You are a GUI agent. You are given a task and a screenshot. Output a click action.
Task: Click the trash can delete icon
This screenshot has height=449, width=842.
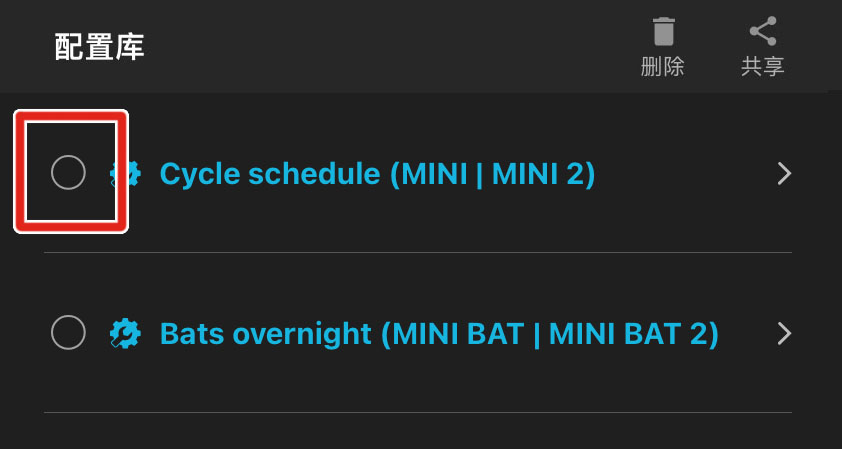click(663, 33)
